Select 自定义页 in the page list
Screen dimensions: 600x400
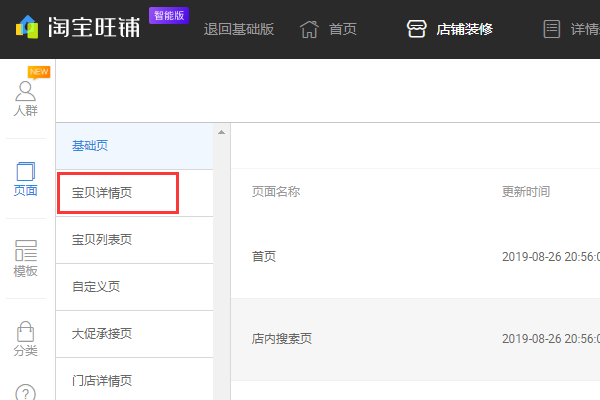click(96, 287)
